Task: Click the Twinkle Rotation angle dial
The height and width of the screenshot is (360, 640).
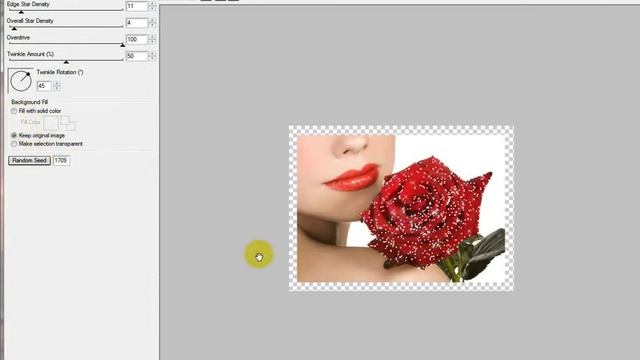Action: (20, 81)
